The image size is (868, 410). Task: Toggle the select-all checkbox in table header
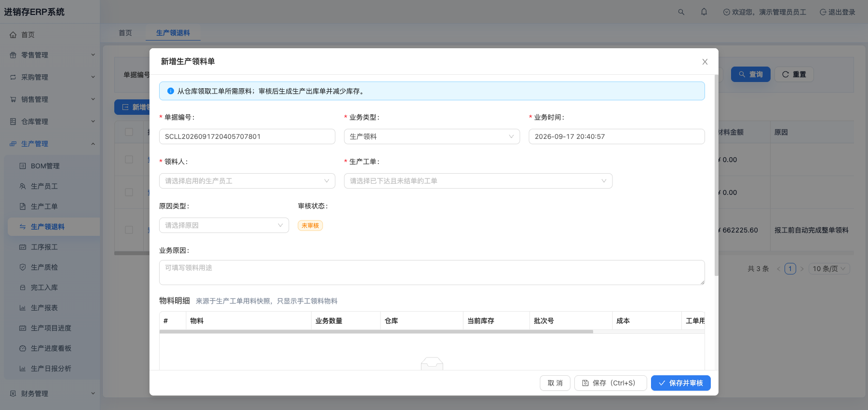pos(129,132)
